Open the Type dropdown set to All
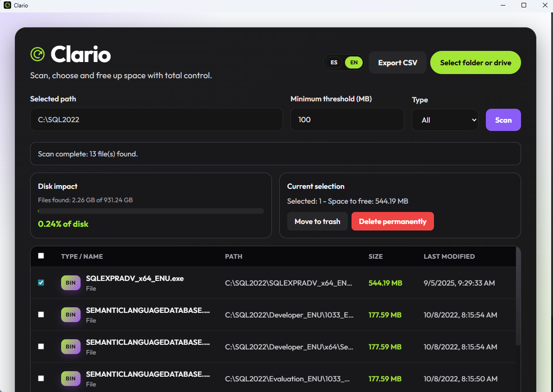Screen dimensions: 553x392 (445, 120)
